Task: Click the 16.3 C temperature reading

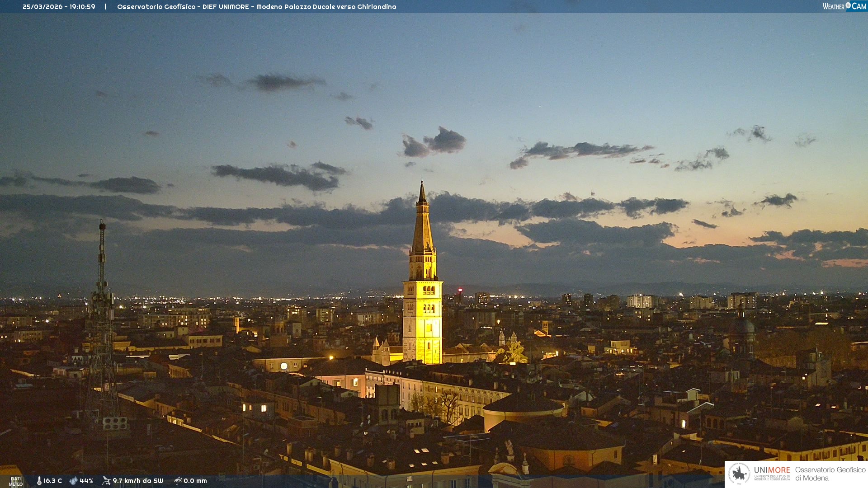Action: coord(53,481)
